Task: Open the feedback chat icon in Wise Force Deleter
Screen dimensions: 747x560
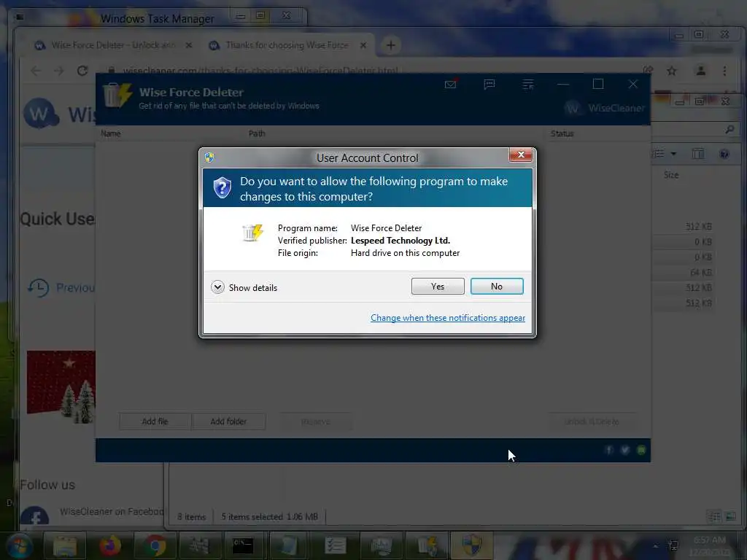Action: [489, 85]
